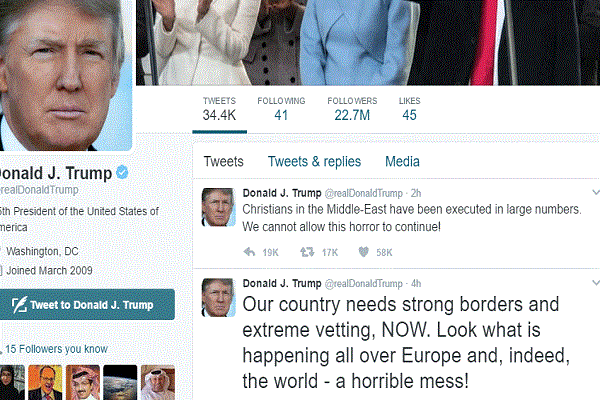Screen dimensions: 600x400
Task: Click the large profile photo
Action: coord(66,75)
